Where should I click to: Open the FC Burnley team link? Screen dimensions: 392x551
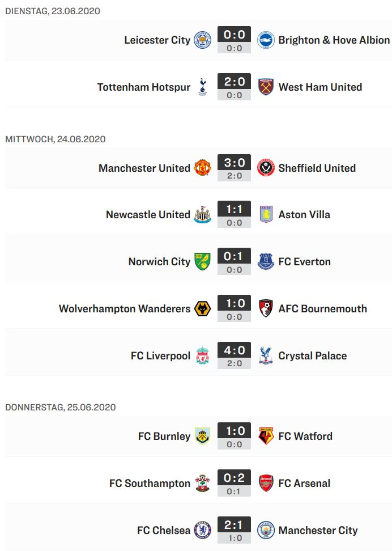pyautogui.click(x=164, y=436)
